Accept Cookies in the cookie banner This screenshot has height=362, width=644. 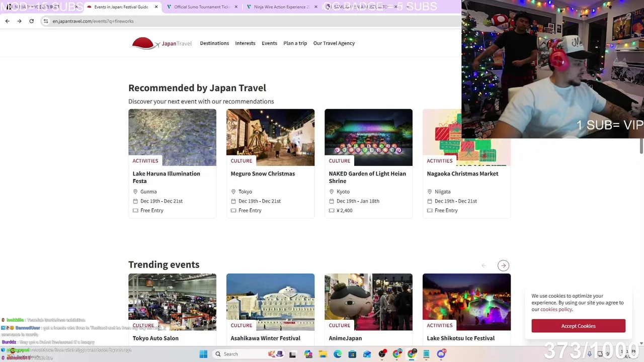pyautogui.click(x=578, y=326)
